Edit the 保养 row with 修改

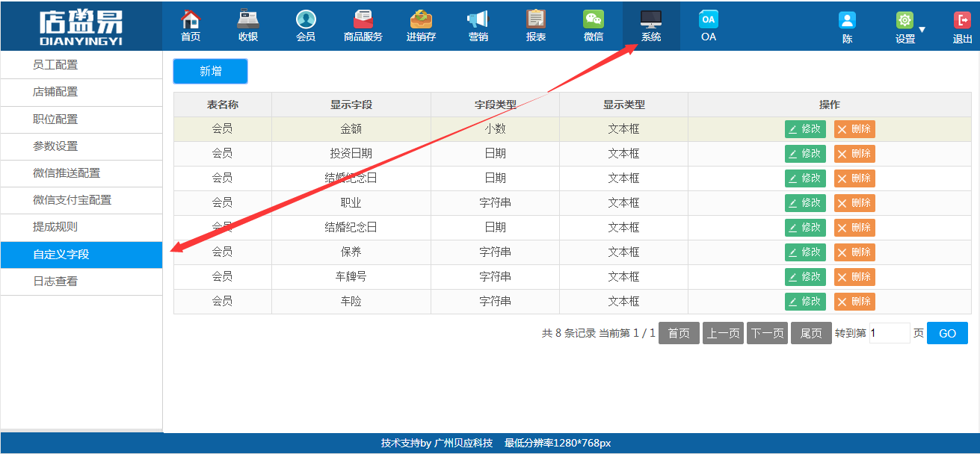[x=805, y=252]
